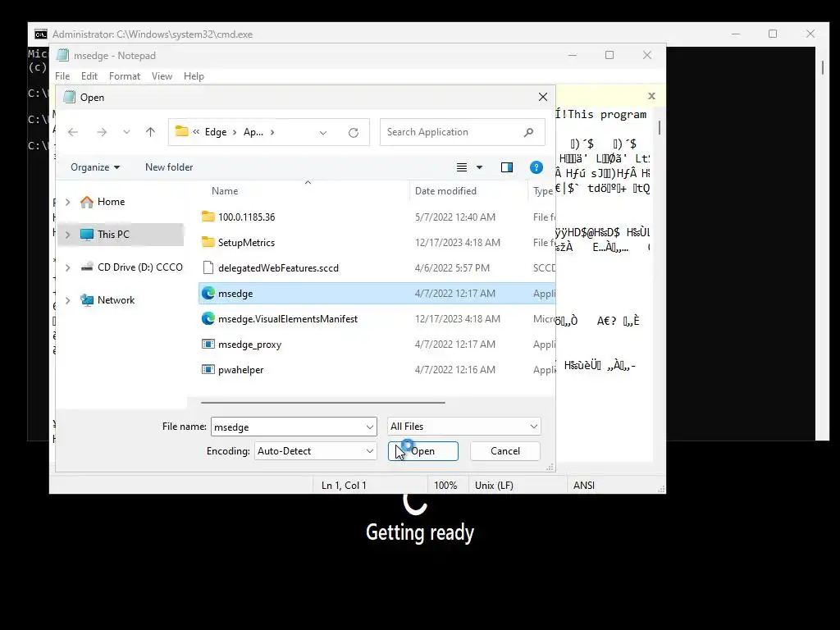Expand the Home tree node
The height and width of the screenshot is (630, 840).
(x=67, y=202)
